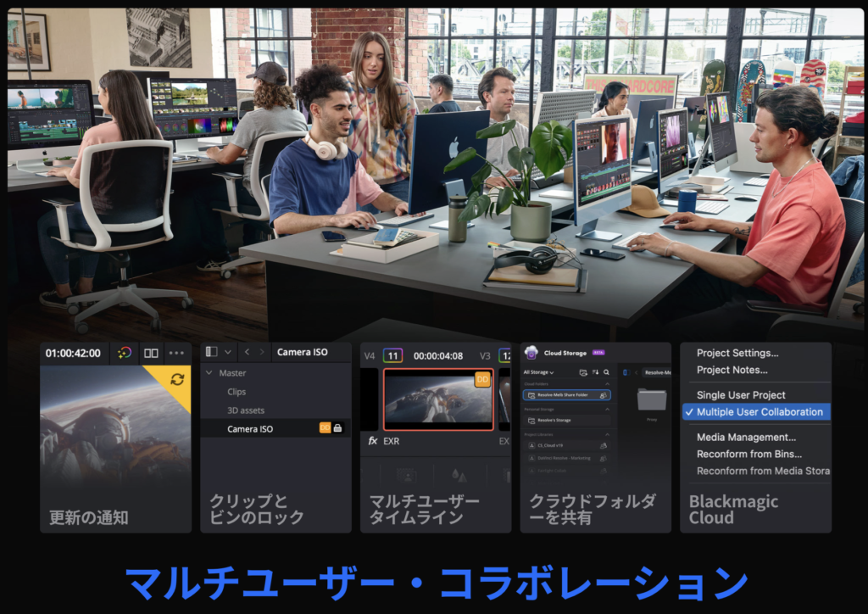
Task: Click the yellow refresh update notification icon
Action: 177,379
